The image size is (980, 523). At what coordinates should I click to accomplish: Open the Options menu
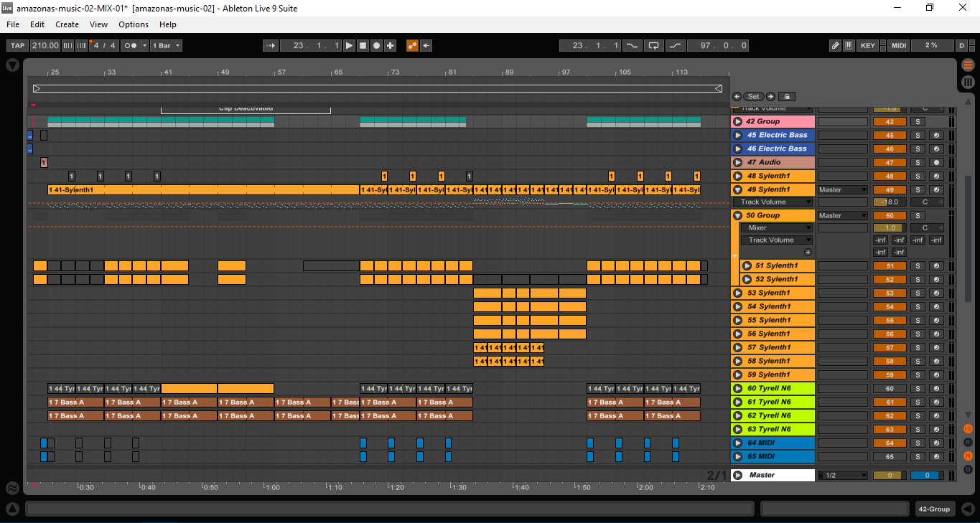[x=134, y=24]
